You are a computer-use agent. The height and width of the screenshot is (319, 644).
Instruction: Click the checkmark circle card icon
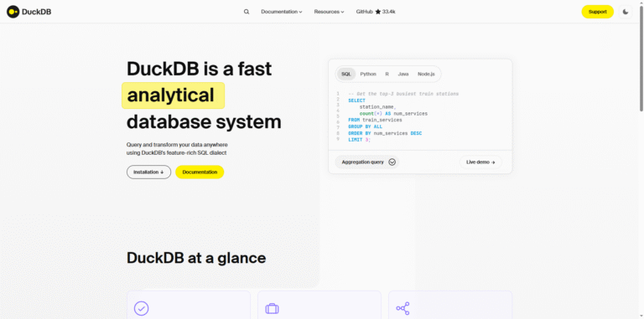tap(141, 308)
